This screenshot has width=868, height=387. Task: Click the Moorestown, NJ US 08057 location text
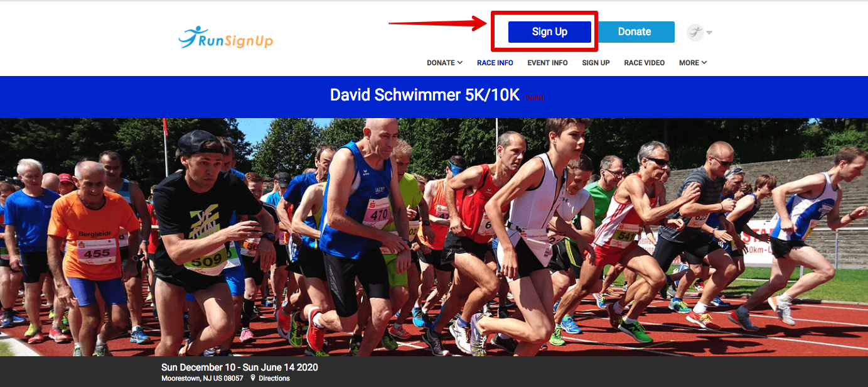tap(203, 378)
